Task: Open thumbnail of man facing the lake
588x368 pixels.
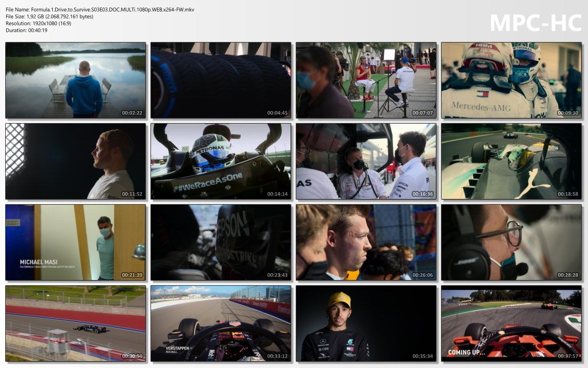Action: click(x=75, y=80)
